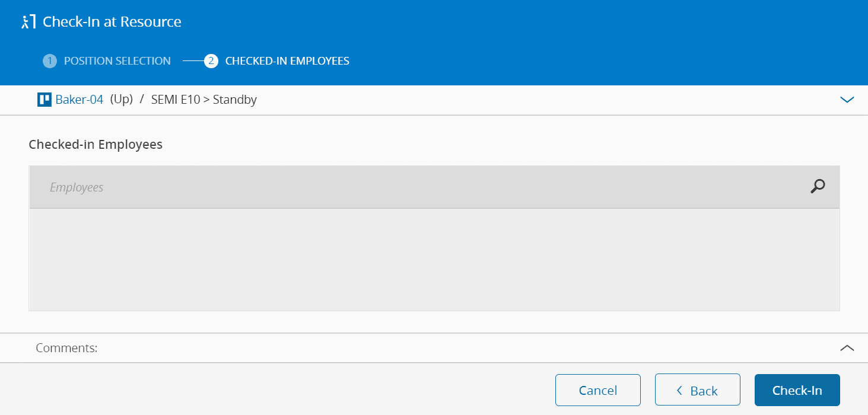Viewport: 868px width, 415px height.
Task: Focus the Employees search field
Action: click(415, 187)
